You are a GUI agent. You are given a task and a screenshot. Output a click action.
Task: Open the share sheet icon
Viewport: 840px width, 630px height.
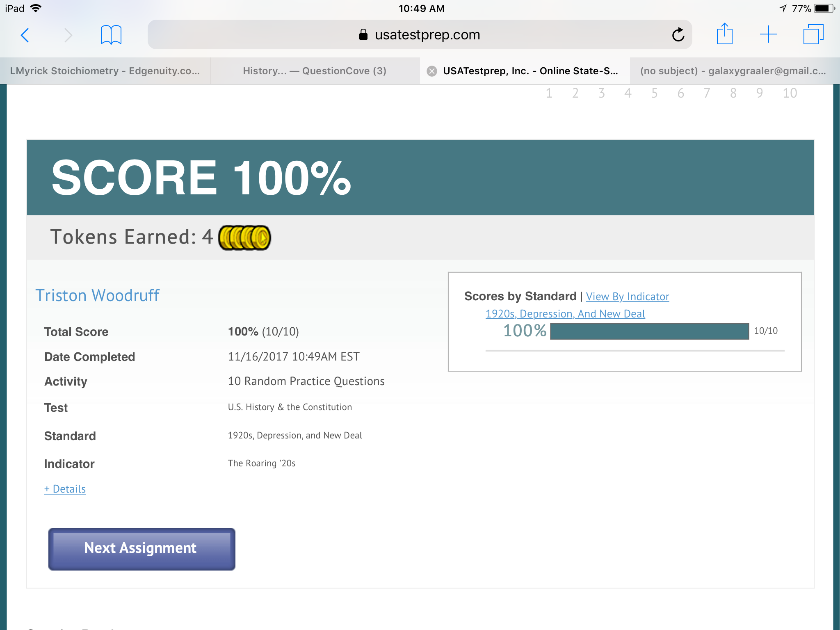point(725,34)
